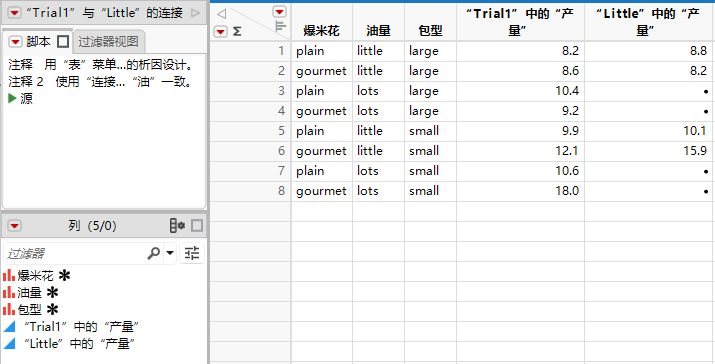Viewport: 715px width, 364px height.
Task: Focus the 过滤器 column search field
Action: tap(75, 253)
